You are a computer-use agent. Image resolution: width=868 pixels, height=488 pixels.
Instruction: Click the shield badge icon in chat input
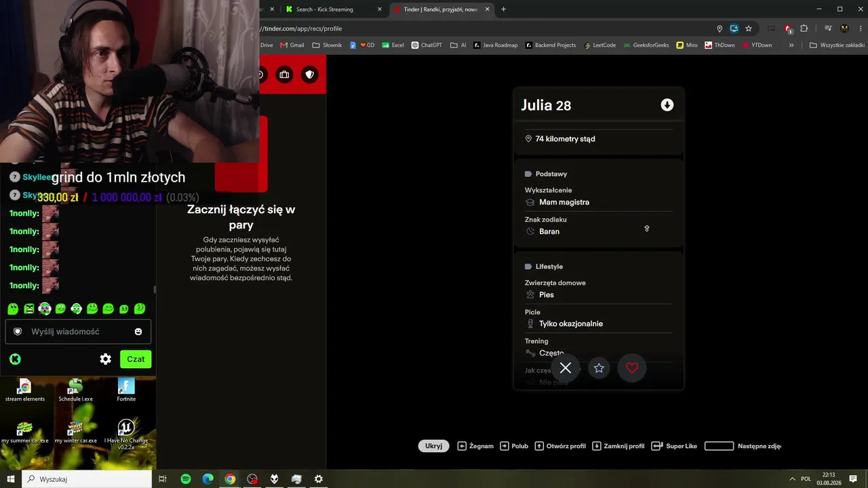(18, 331)
